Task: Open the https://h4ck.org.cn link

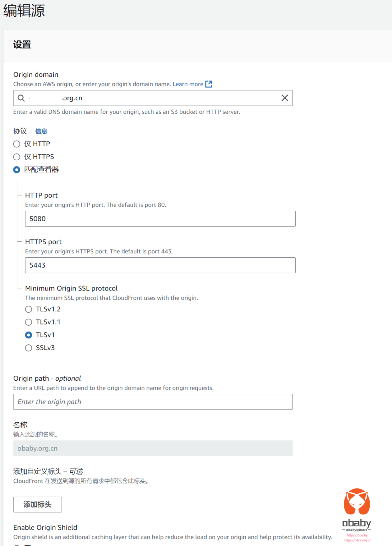Action: tap(357, 541)
